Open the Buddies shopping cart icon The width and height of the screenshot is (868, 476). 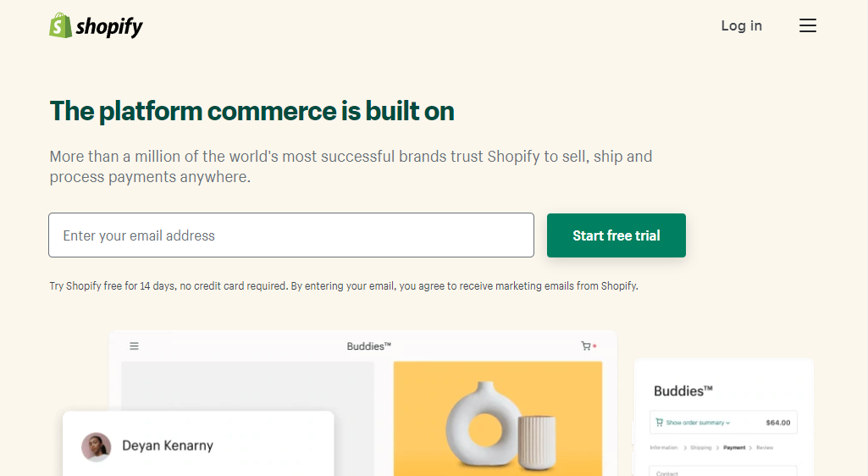tap(586, 346)
